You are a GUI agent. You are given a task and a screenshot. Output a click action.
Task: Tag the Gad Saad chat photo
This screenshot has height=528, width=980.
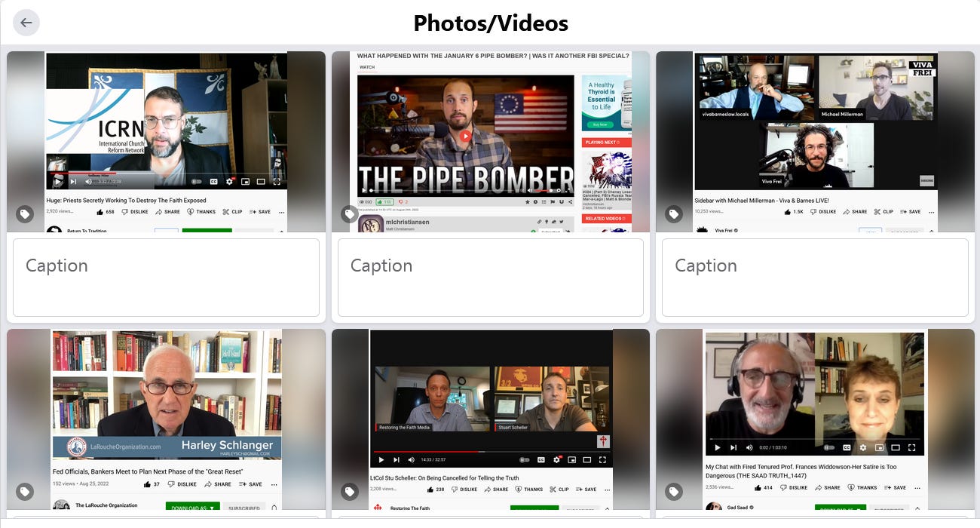coord(674,492)
